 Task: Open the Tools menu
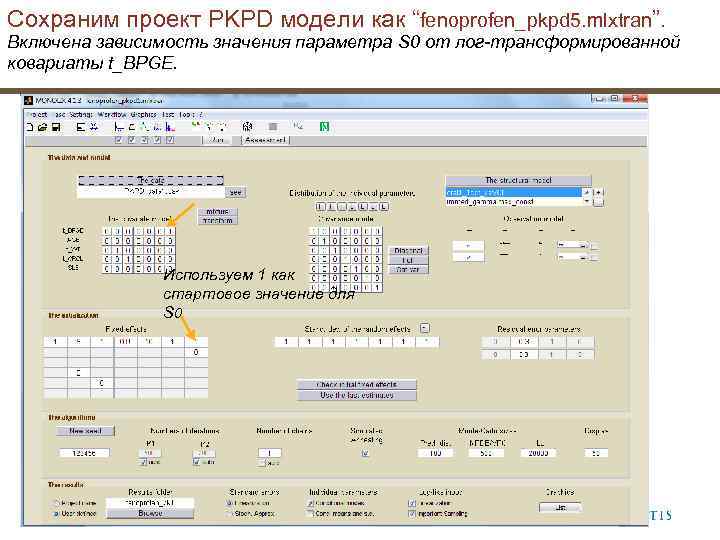pyautogui.click(x=187, y=114)
